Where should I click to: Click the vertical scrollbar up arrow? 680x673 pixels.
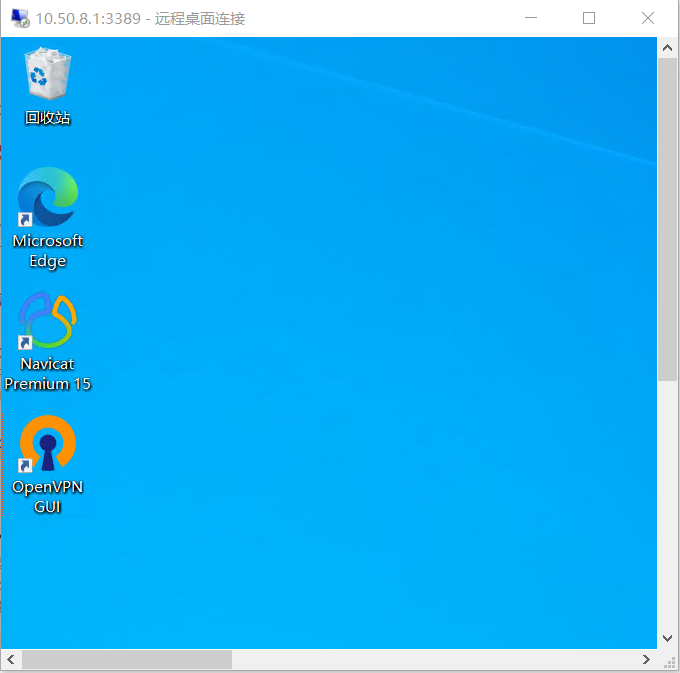[667, 48]
